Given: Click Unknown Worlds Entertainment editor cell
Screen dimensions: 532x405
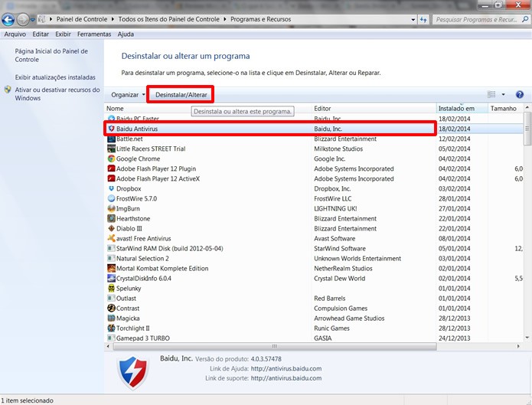Looking at the screenshot, I should tap(357, 258).
